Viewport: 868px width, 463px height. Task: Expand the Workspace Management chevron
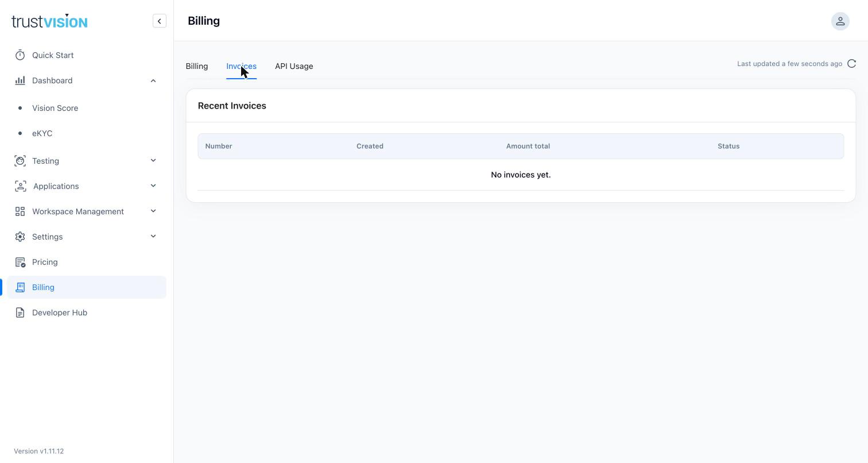point(153,211)
